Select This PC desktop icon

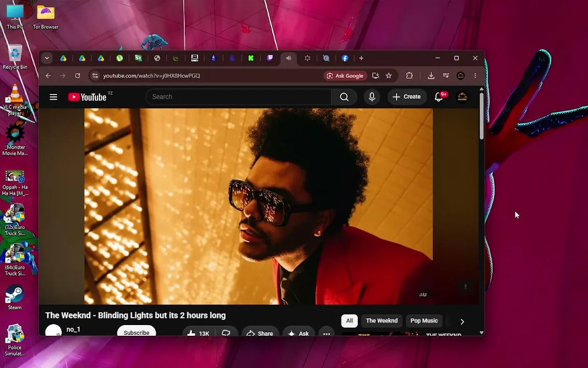[x=15, y=17]
